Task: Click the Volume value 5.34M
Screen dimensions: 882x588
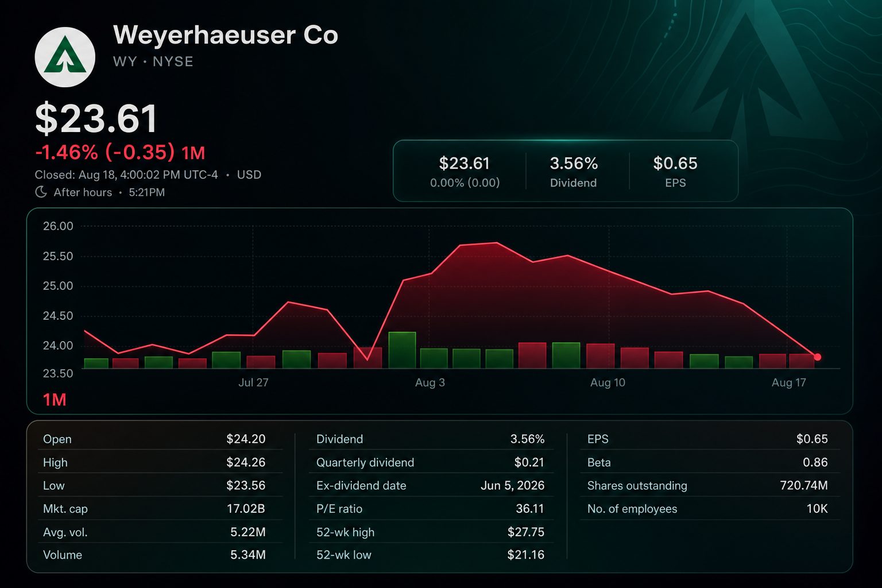Action: (x=248, y=555)
